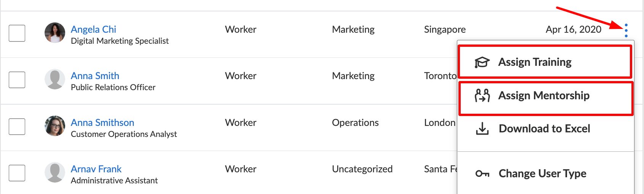Click the key icon for Change User Type
Viewport: 644px width, 194px height.
click(482, 174)
